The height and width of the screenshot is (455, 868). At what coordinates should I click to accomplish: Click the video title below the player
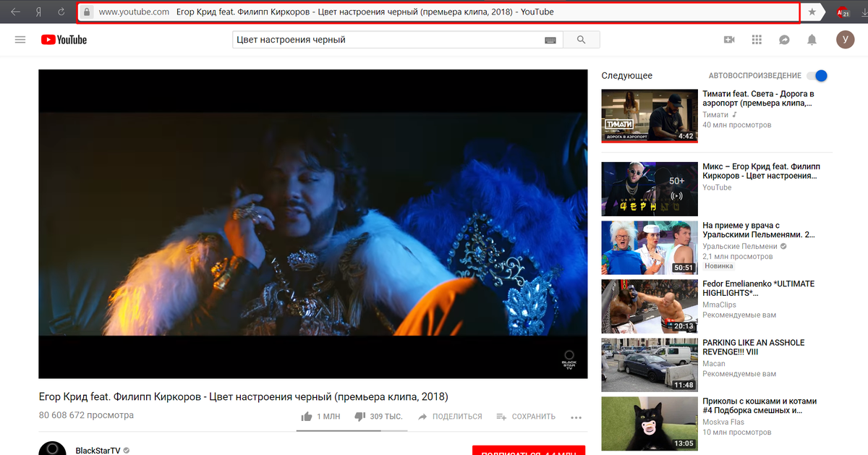243,396
